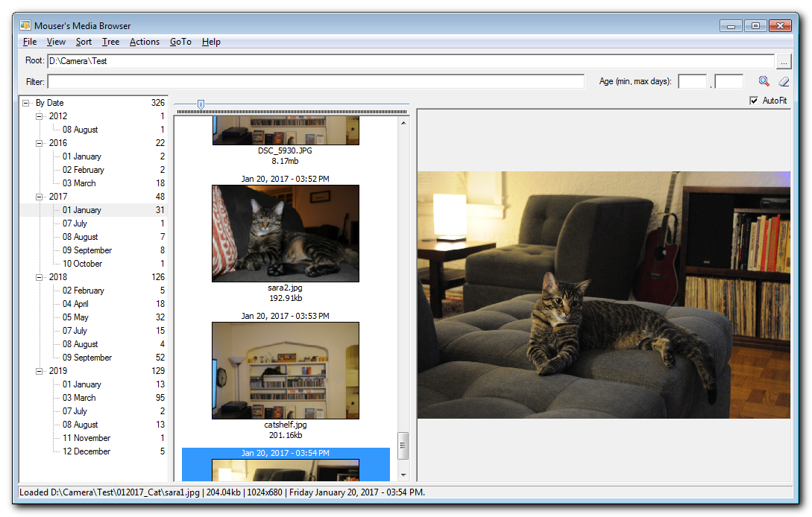This screenshot has width=812, height=517.
Task: Select 08 August under 2012
Action: (x=81, y=130)
